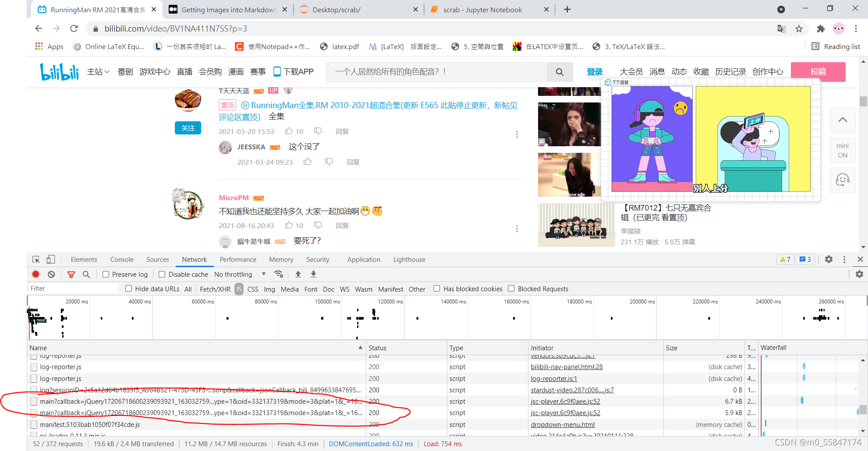Click the 关注 follow button
Image resolution: width=868 pixels, height=451 pixels.
coord(188,128)
